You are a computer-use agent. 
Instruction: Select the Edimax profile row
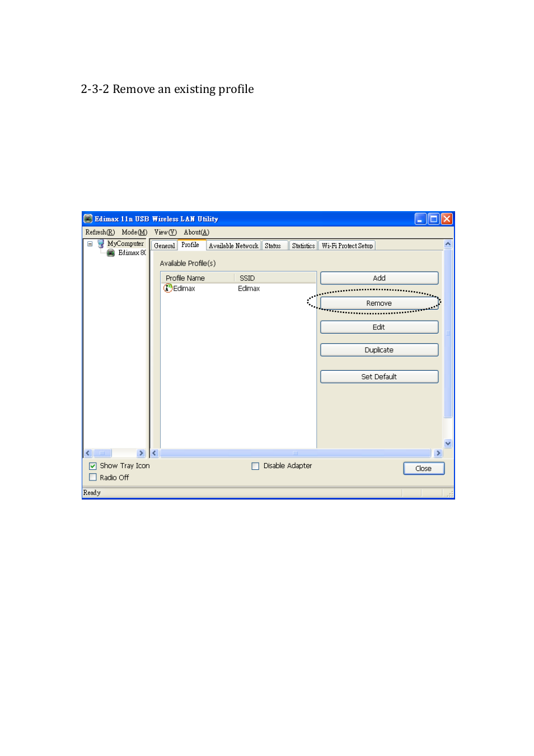[238, 288]
